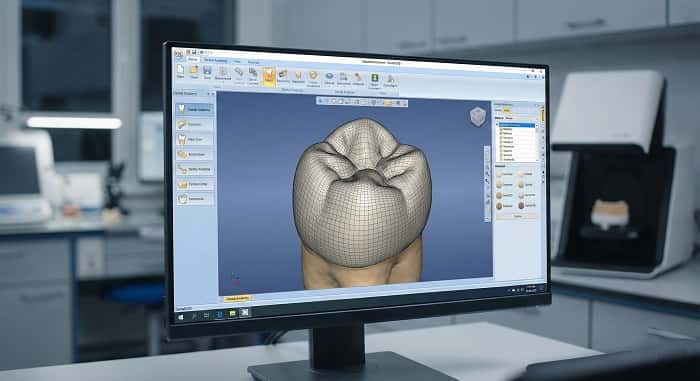This screenshot has height=381, width=700.
Task: Select the highlighted orange tooth tool in the ribbon
Action: 269,77
